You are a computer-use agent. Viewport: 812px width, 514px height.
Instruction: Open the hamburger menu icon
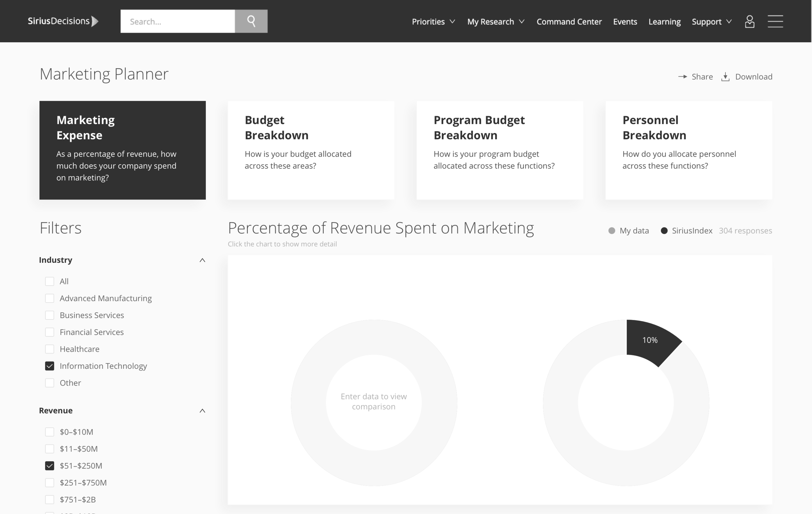(x=775, y=21)
